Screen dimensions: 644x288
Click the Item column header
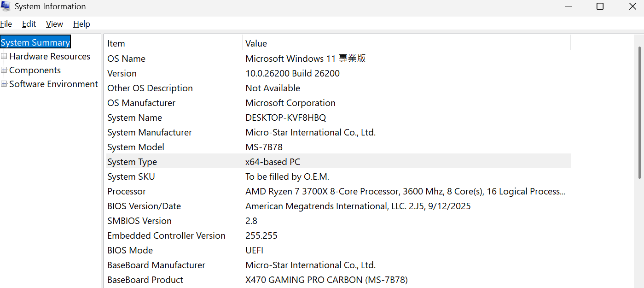173,43
